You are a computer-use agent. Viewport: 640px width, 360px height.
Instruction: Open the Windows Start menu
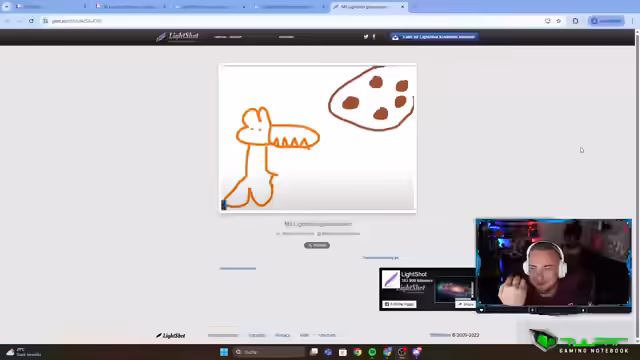pyautogui.click(x=224, y=352)
